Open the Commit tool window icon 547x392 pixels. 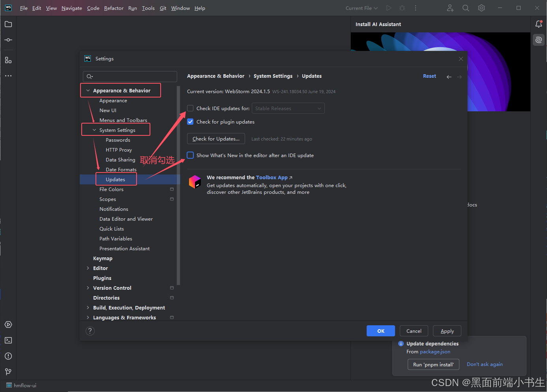click(x=8, y=40)
